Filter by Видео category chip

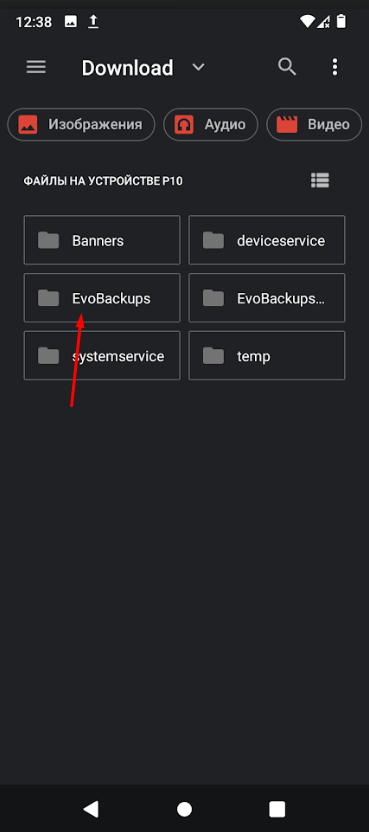(314, 125)
